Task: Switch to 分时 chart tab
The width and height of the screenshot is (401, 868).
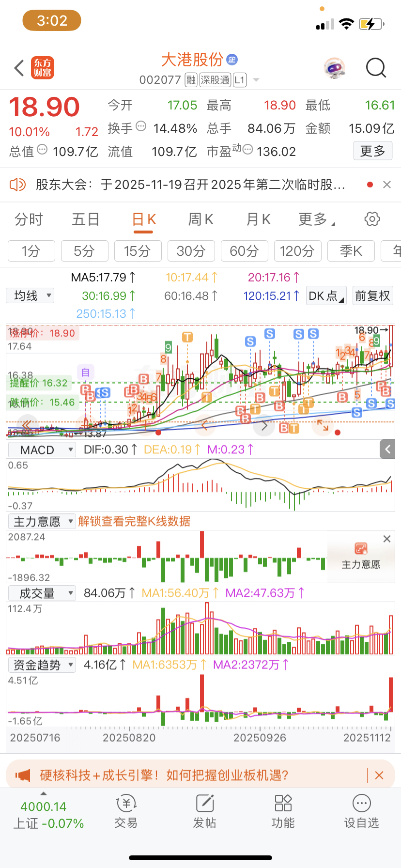Action: [29, 219]
